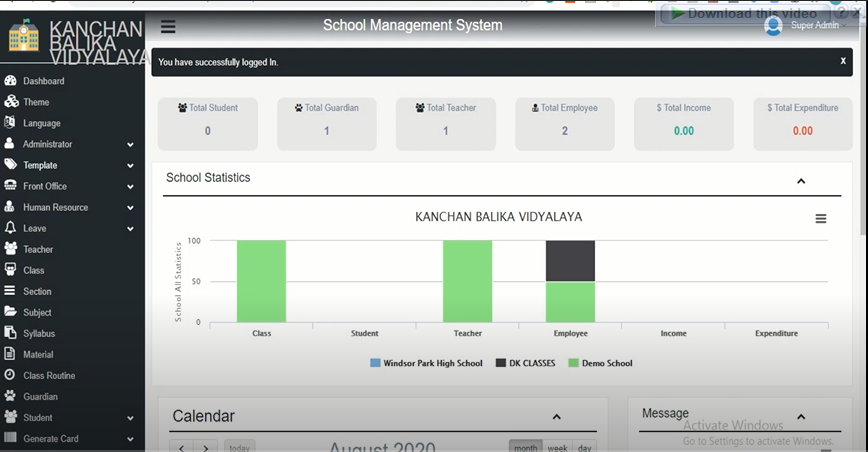Screen dimensions: 868x452
Task: Click the hamburger menu icon in header
Action: click(168, 27)
